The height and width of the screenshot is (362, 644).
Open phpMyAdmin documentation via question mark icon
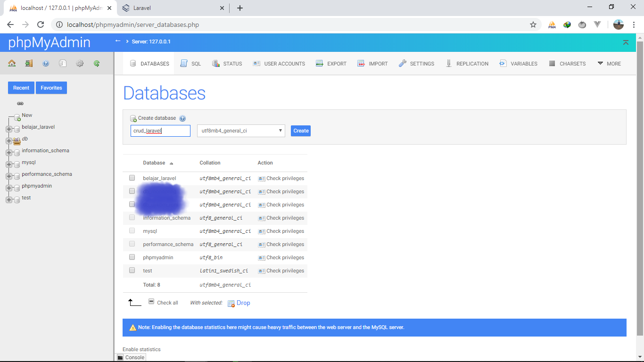[46, 63]
